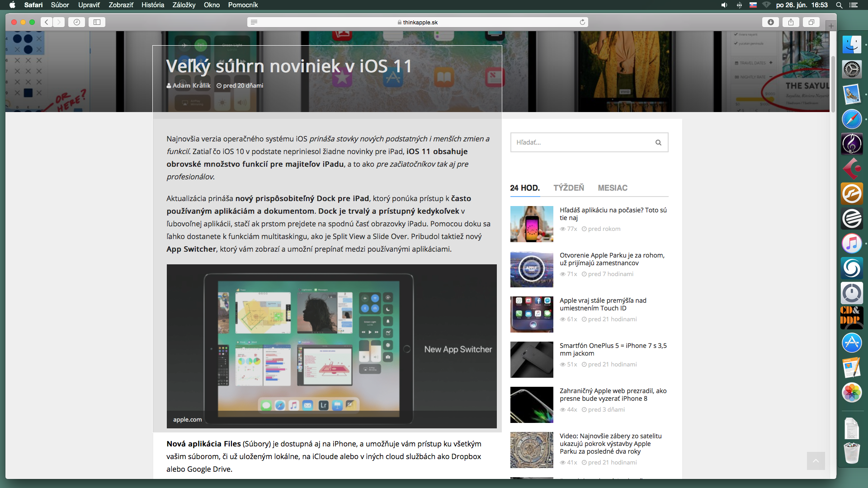This screenshot has width=868, height=488.
Task: Click the New App Switcher iPad image
Action: click(331, 346)
